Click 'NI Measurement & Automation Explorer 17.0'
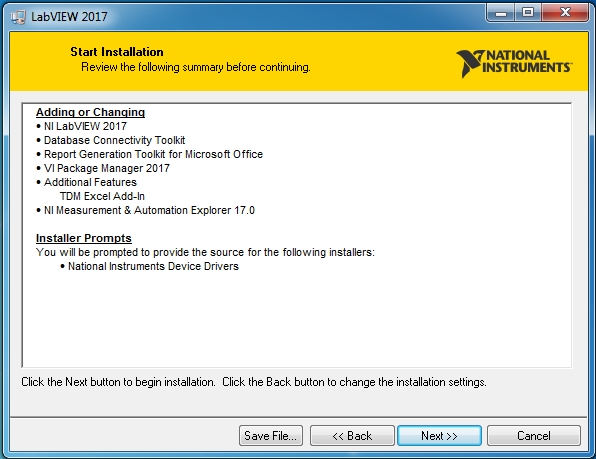The height and width of the screenshot is (459, 596). pos(149,211)
